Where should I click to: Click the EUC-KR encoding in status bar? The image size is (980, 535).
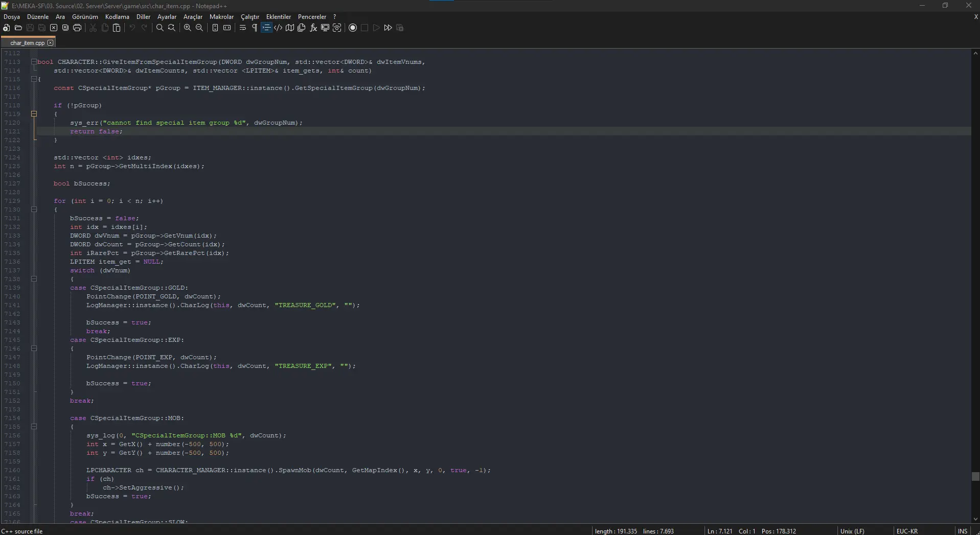coord(907,531)
